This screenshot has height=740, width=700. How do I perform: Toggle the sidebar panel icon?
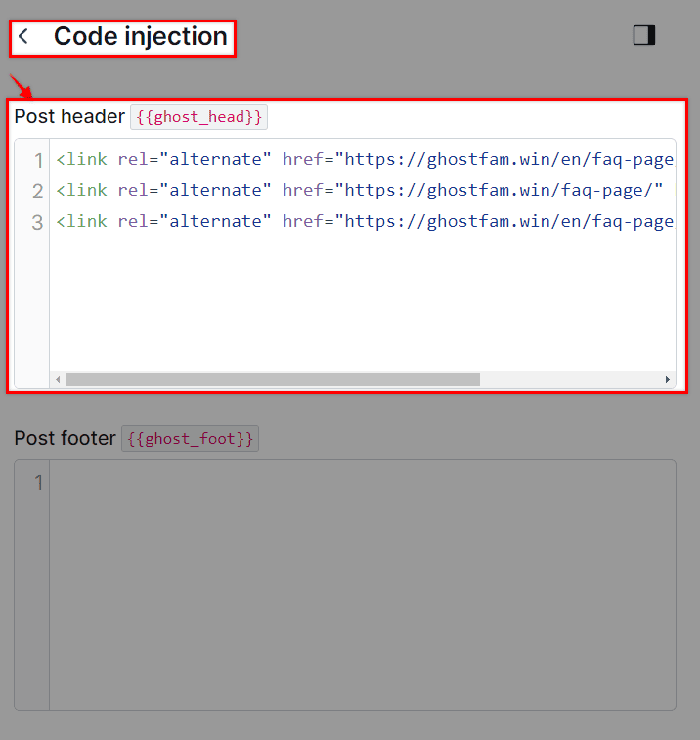click(x=644, y=35)
